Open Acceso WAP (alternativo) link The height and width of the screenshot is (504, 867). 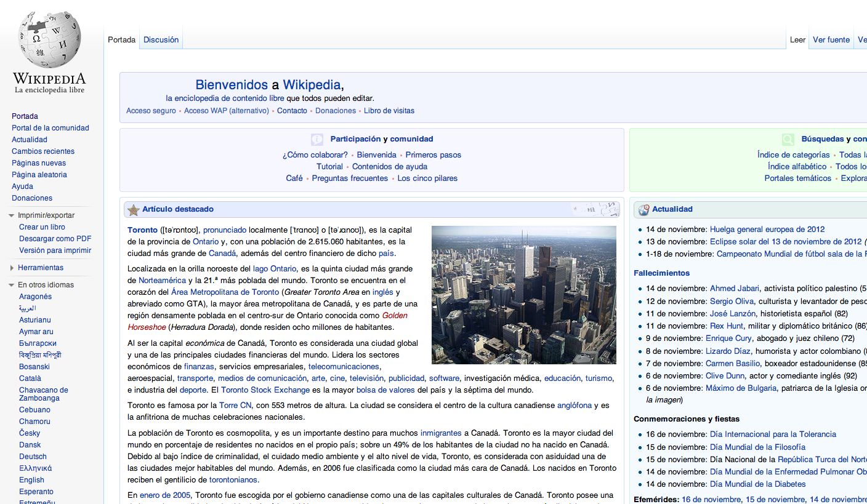227,111
